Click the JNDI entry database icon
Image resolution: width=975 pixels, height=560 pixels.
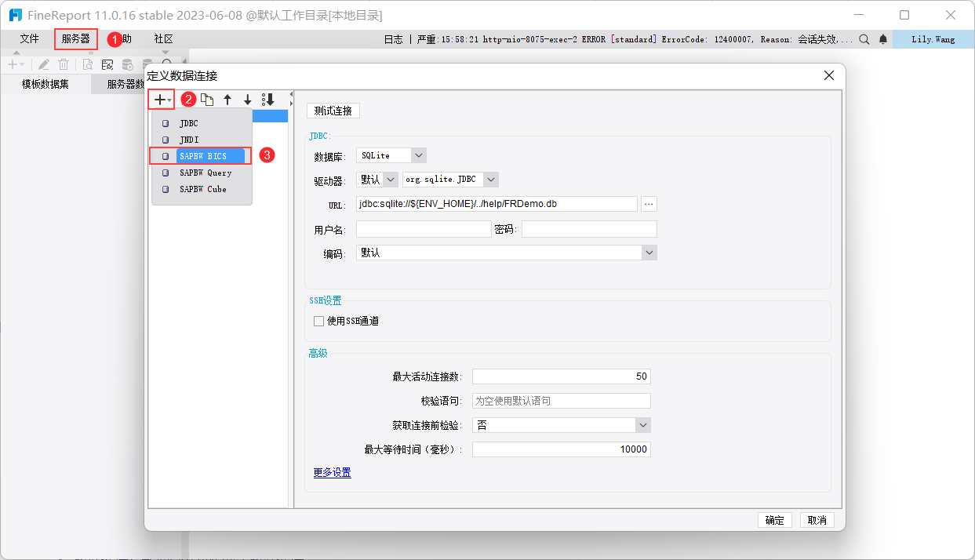166,140
